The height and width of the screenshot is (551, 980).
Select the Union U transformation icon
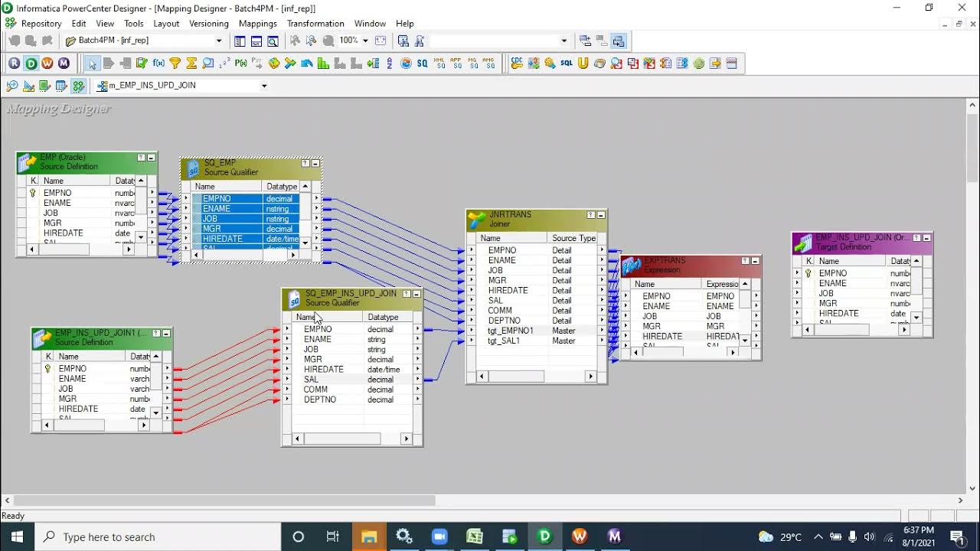coord(583,64)
